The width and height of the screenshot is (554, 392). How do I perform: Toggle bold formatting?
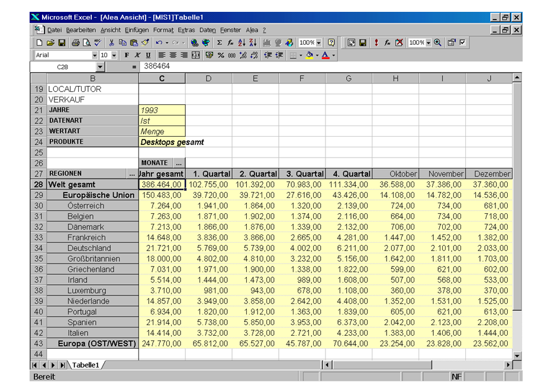click(x=127, y=55)
